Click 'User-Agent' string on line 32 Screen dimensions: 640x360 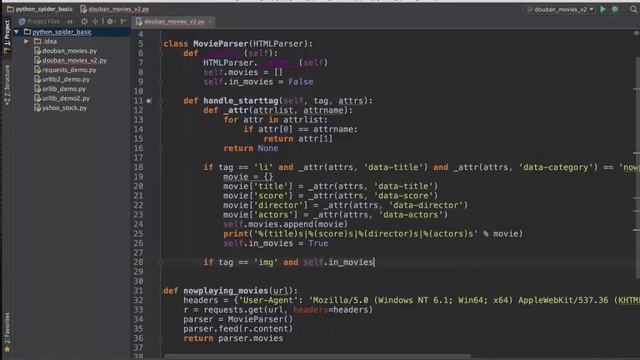[268, 300]
